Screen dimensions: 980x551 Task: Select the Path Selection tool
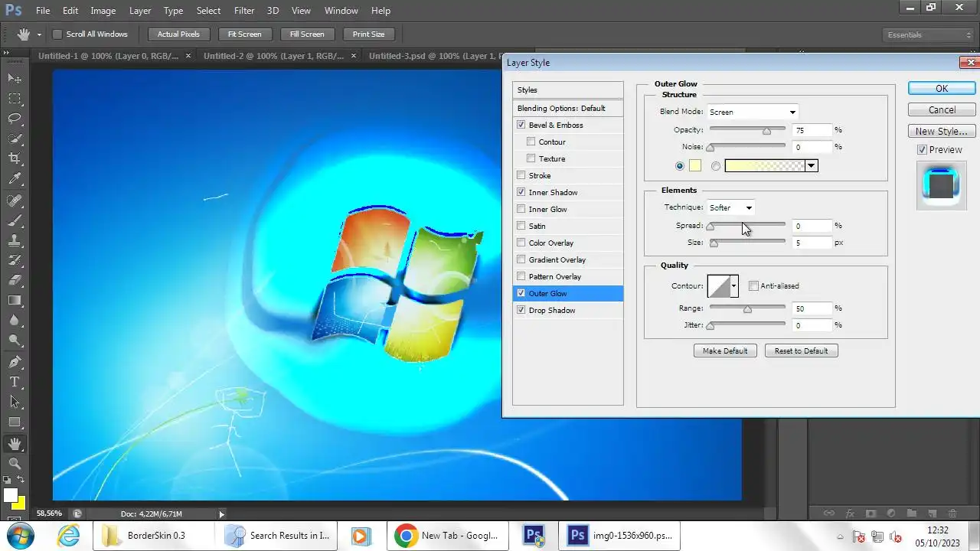(15, 402)
